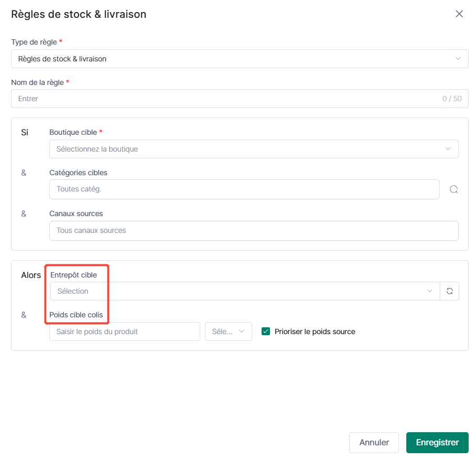Toggle the Prioriser le poids source label
The image size is (476, 460).
(315, 331)
